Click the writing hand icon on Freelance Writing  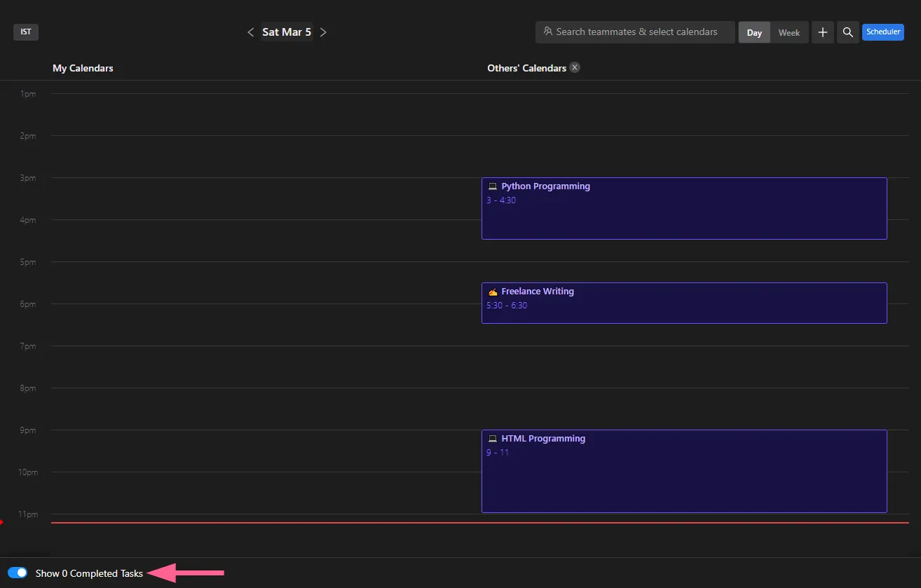click(493, 292)
